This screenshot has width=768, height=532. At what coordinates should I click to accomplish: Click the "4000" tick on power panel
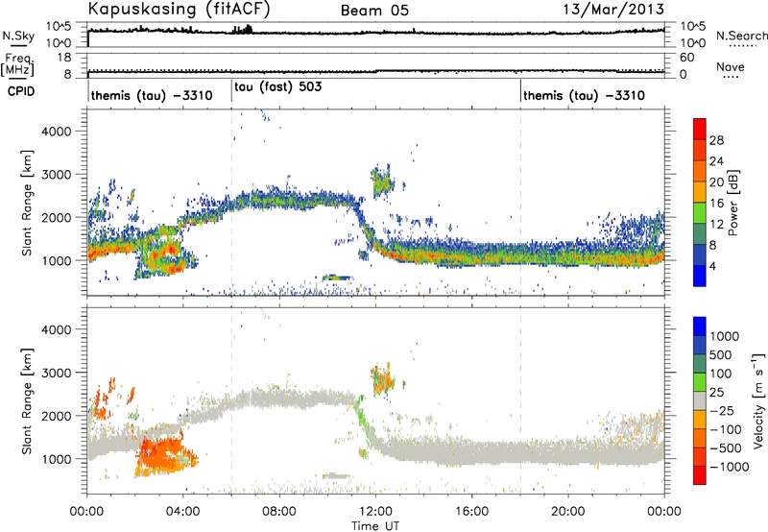tap(57, 132)
